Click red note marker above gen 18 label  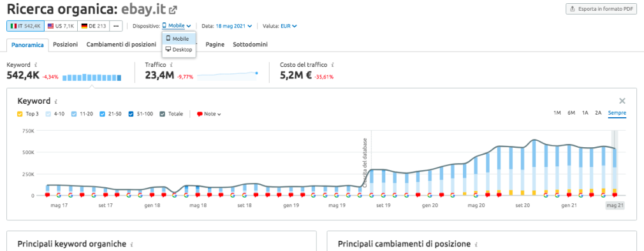pos(152,195)
